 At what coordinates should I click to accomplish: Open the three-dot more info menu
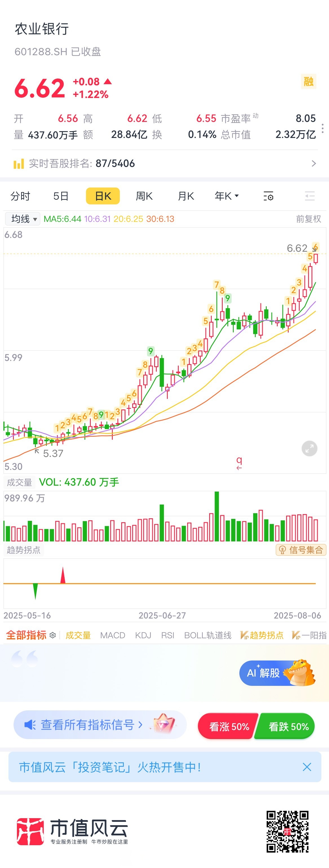coord(323,128)
